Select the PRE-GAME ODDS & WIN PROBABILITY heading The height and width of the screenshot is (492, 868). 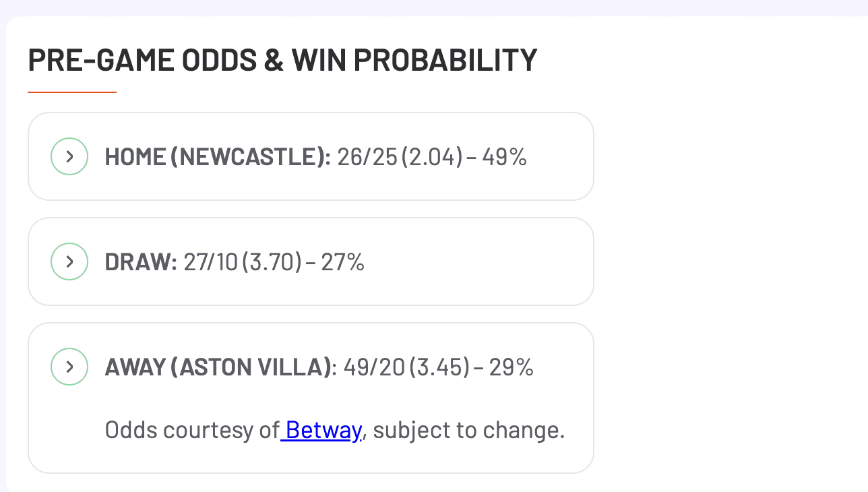click(282, 59)
